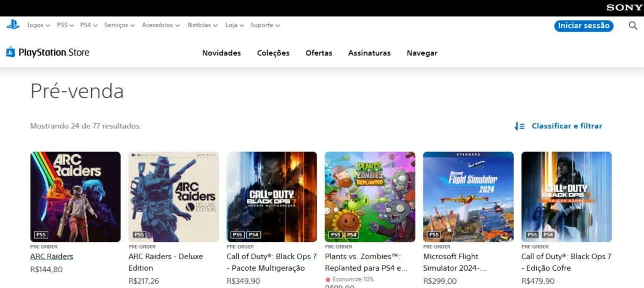Expand the PS4 dropdown menu
This screenshot has width=644, height=288.
point(89,25)
